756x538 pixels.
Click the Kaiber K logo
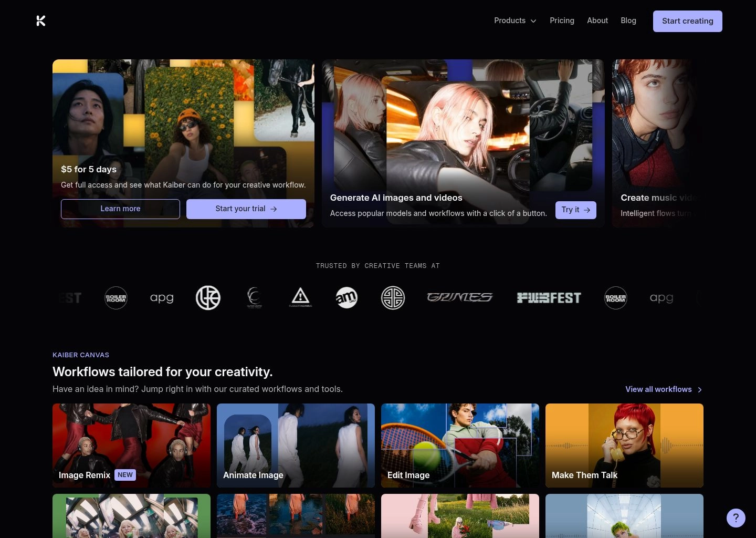41,20
